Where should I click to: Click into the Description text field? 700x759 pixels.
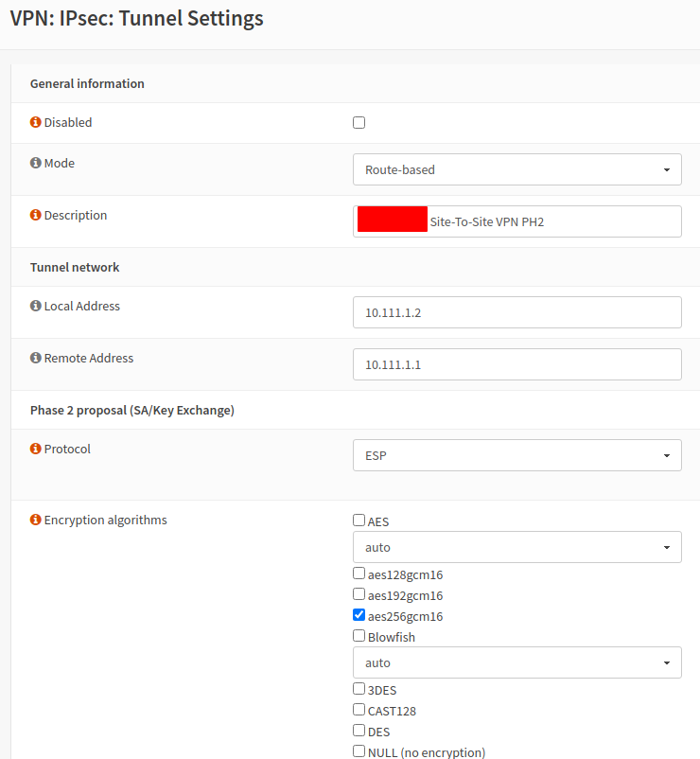tap(517, 221)
